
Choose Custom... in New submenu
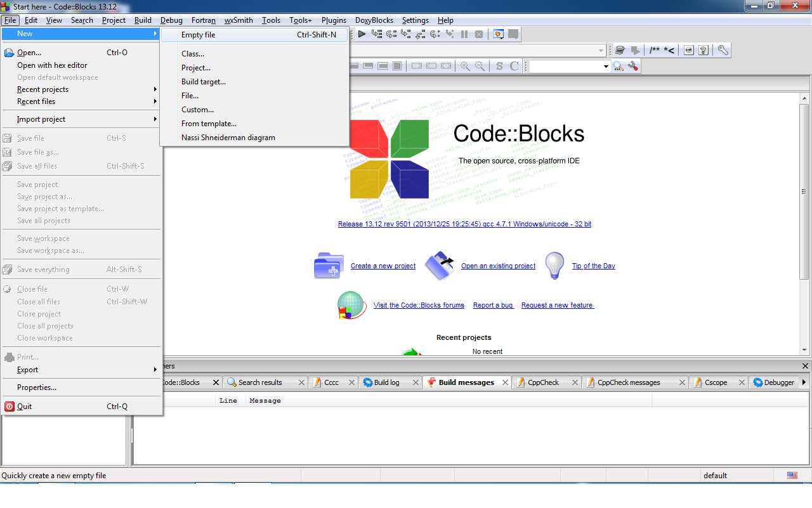(x=254, y=110)
